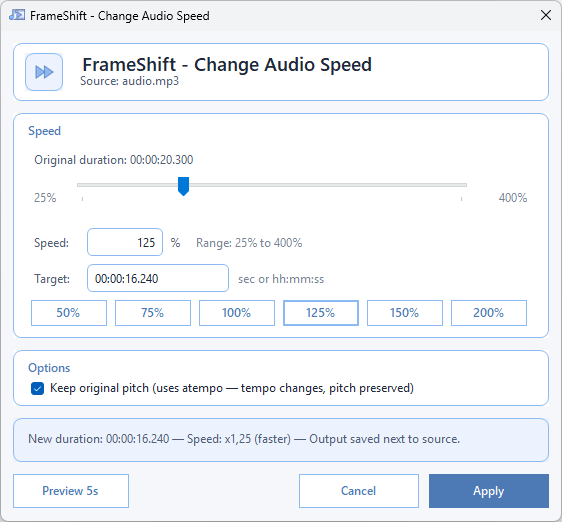Click the 25% slider minimum label
Viewport: 562px width, 522px height.
45,198
